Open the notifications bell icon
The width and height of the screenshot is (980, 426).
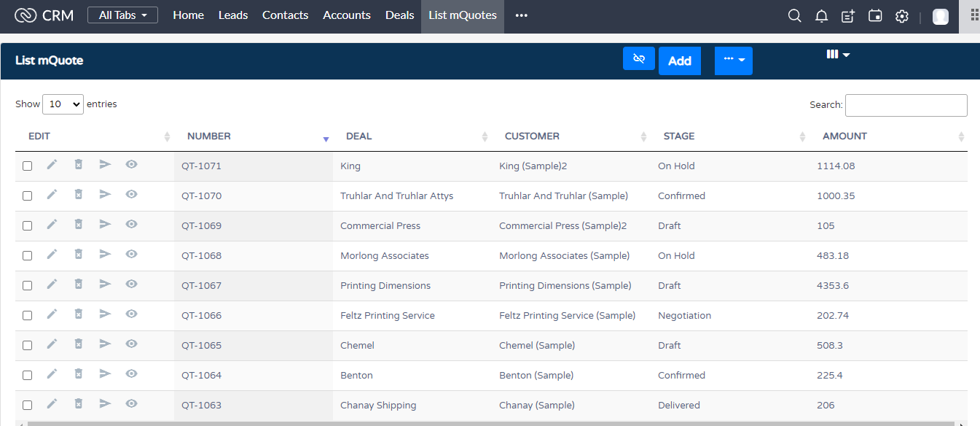[x=821, y=16]
